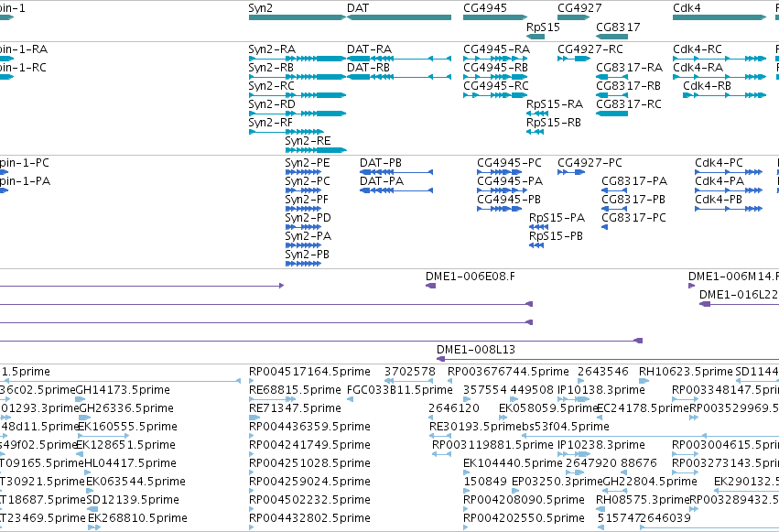Select the CG4945-RA transcript label
This screenshot has height=532, width=779.
point(496,49)
